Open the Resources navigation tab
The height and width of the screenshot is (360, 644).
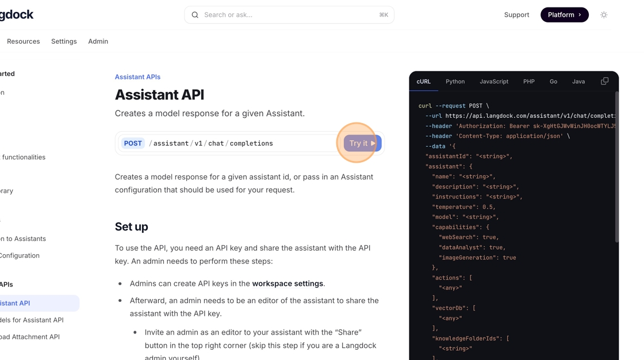(x=24, y=41)
